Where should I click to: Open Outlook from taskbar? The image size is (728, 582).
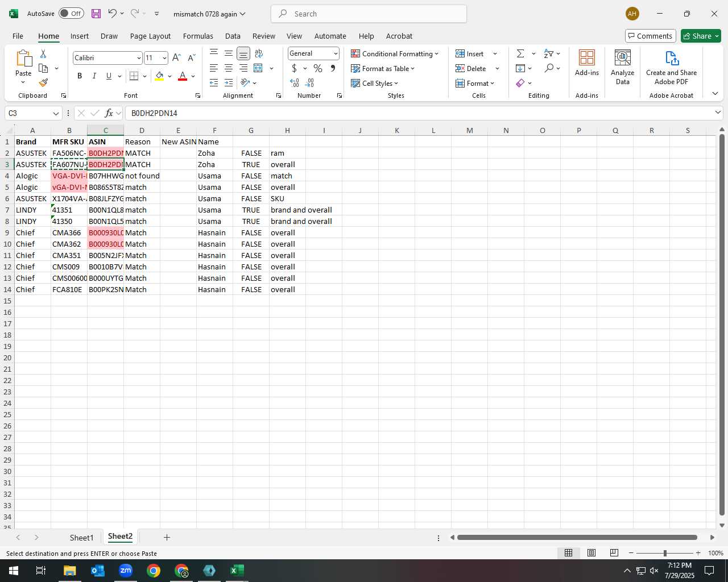point(98,571)
